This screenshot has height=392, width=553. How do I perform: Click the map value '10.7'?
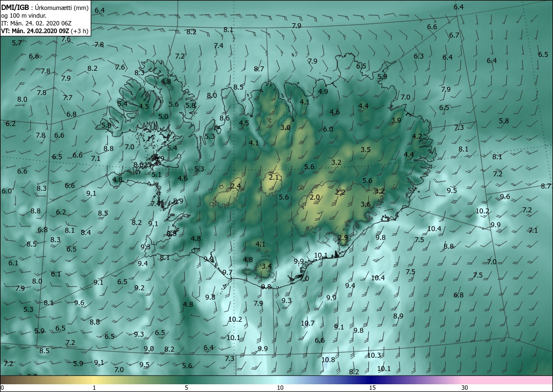pyautogui.click(x=307, y=323)
